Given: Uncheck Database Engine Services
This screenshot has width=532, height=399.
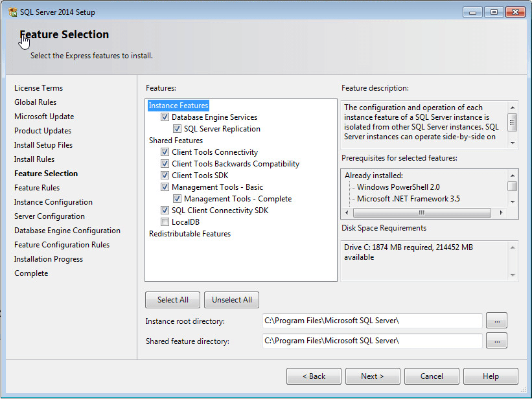Looking at the screenshot, I should [x=165, y=117].
